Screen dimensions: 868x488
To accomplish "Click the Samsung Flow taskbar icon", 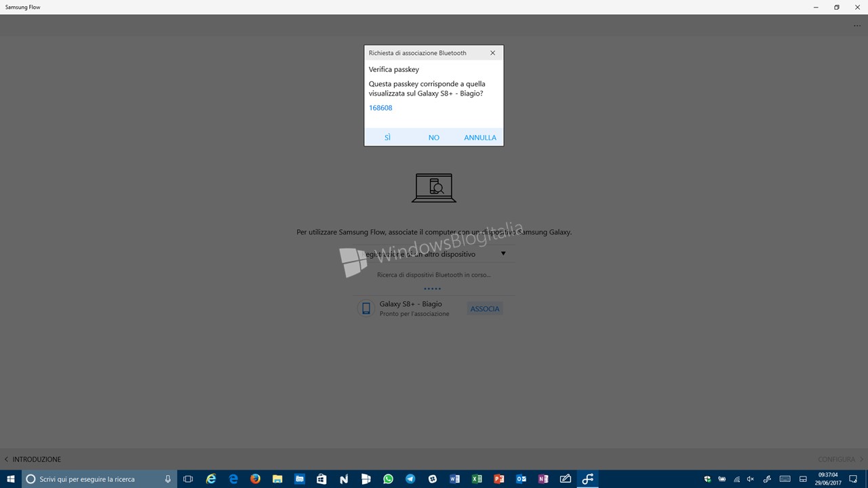I will pyautogui.click(x=588, y=479).
